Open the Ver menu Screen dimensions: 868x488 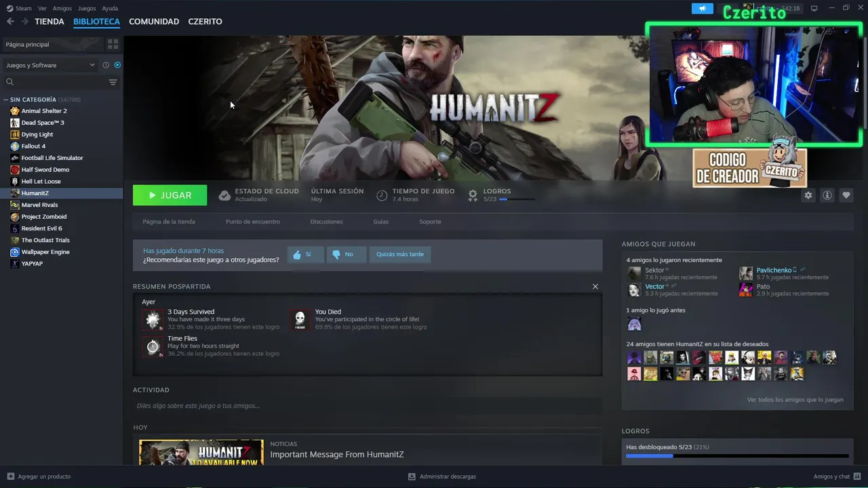coord(42,9)
